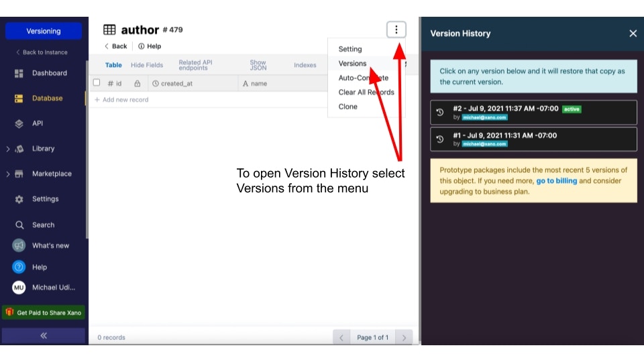Open the Show JSON tab
644x362 pixels.
(258, 65)
